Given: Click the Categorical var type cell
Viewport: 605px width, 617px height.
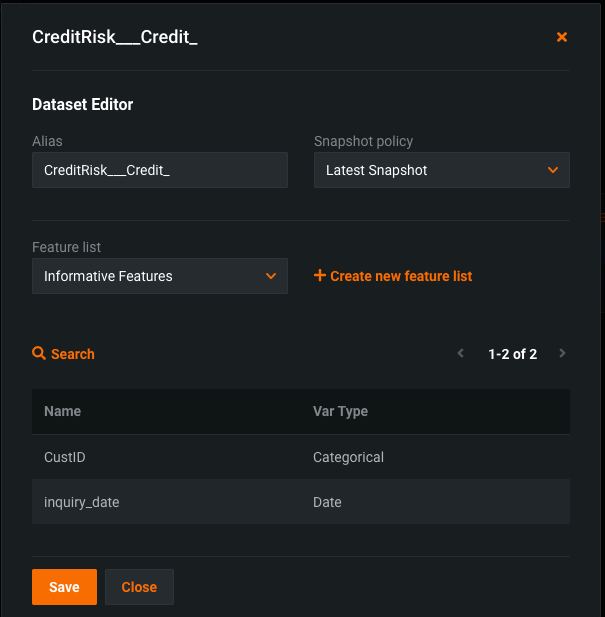Looking at the screenshot, I should click(348, 457).
